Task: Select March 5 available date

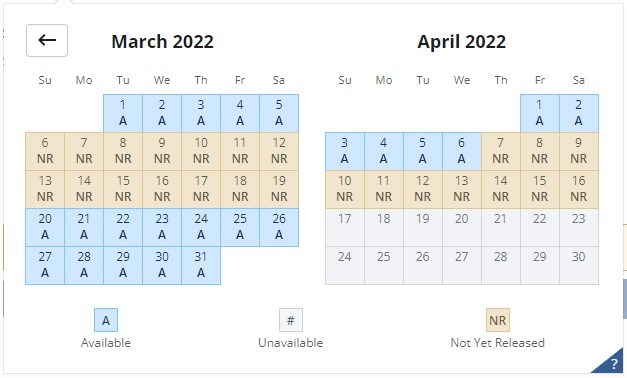Action: [x=279, y=113]
